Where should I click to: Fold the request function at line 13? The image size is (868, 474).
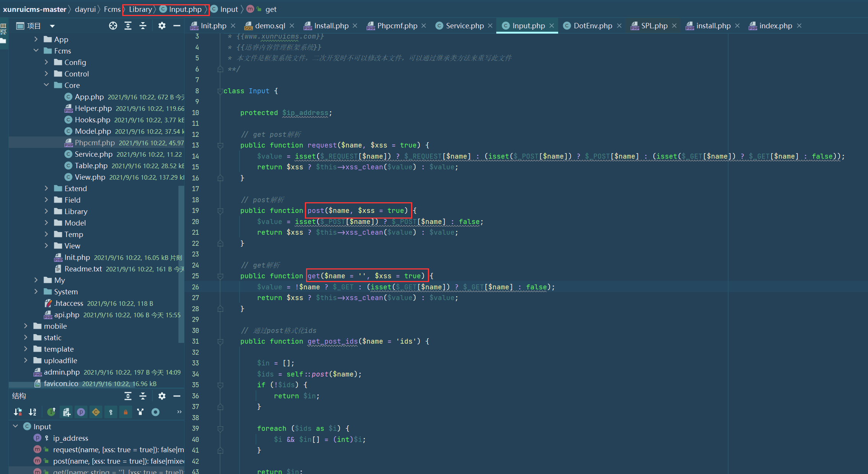point(220,145)
